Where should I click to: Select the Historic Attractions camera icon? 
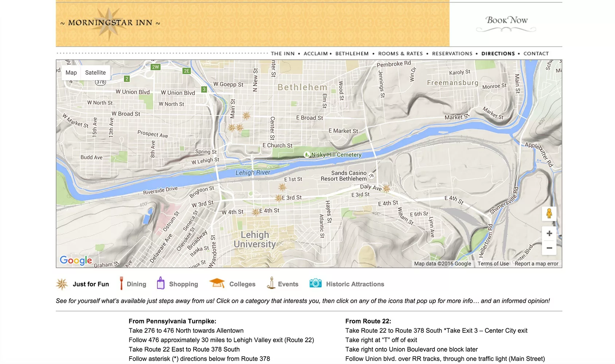[x=315, y=283]
